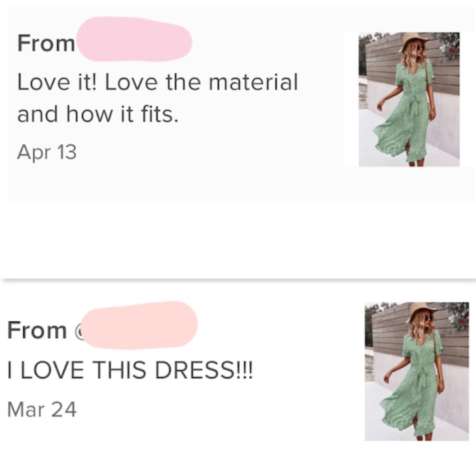Click the "Mar 24" review date
Viewport: 476px width, 476px height.
(42, 409)
